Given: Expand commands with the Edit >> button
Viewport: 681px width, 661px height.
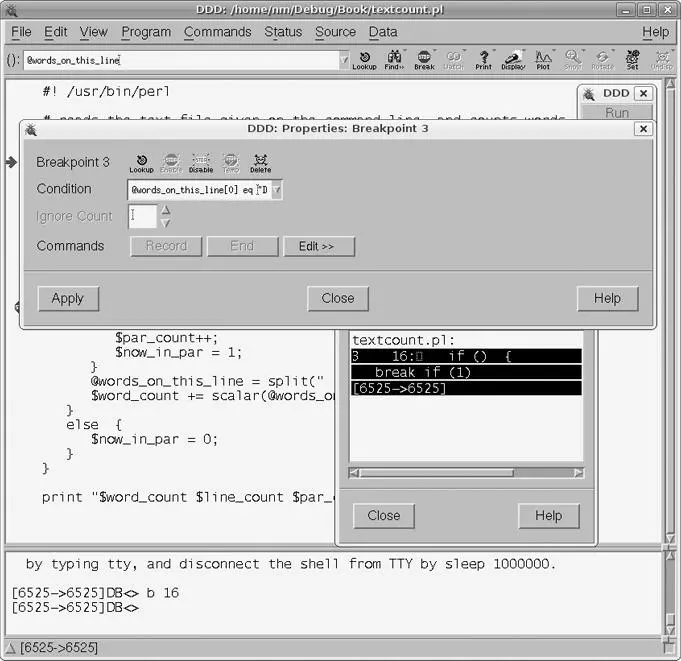Looking at the screenshot, I should point(318,246).
